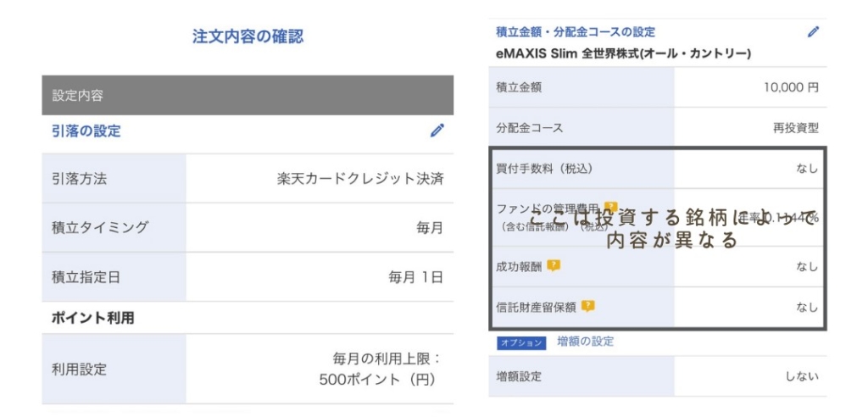Viewport: 868px width, 417px height.
Task: Open the 増額の設定 link
Action: click(585, 342)
